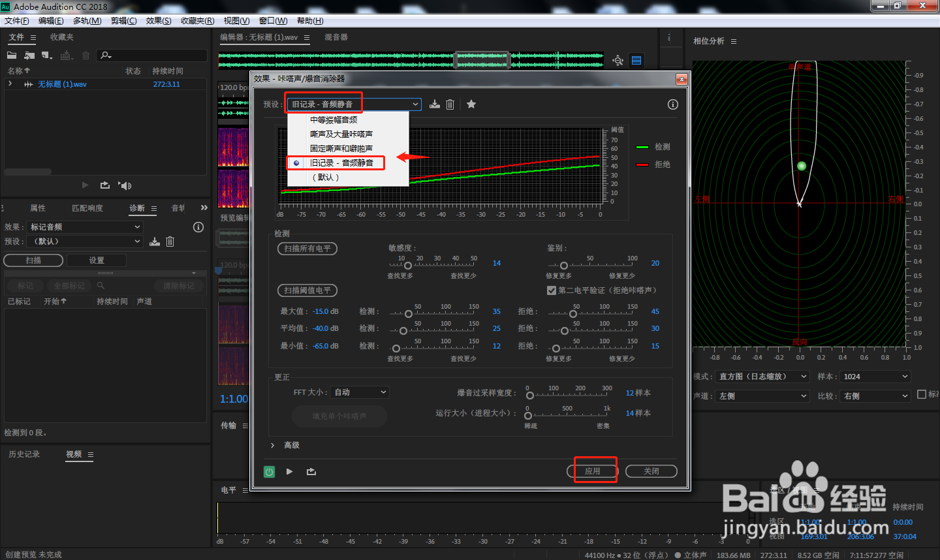
Task: Delete preset trash icon in effect dialog
Action: [450, 104]
